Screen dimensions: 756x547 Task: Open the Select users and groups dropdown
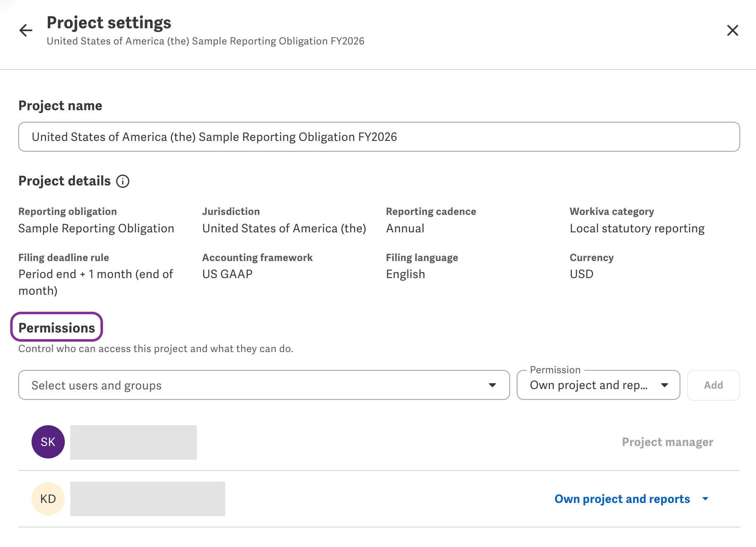pos(264,385)
